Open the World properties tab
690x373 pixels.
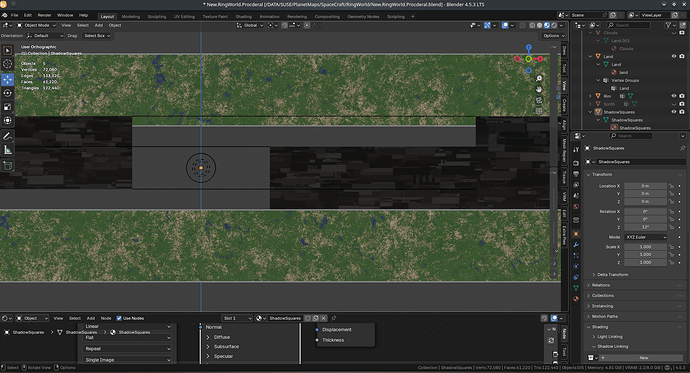(x=576, y=206)
